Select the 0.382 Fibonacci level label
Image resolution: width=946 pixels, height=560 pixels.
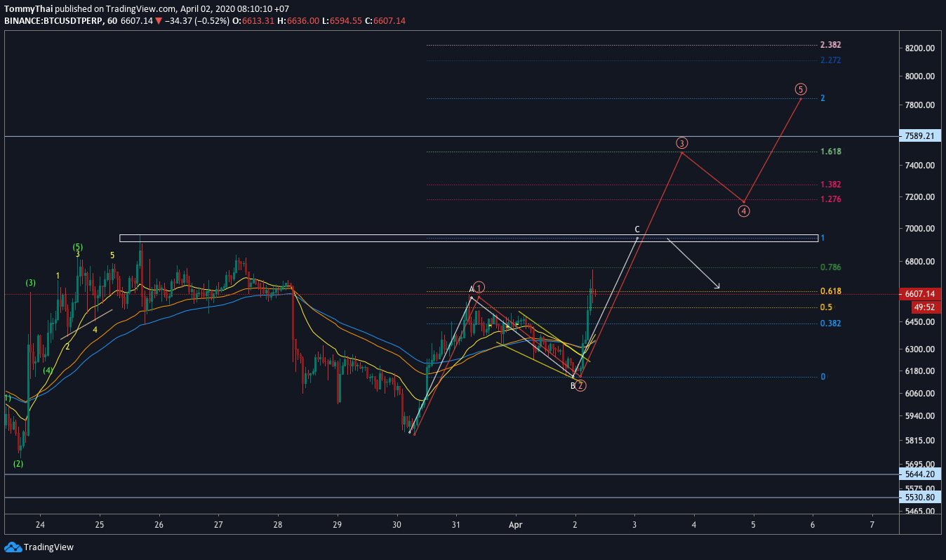click(831, 324)
